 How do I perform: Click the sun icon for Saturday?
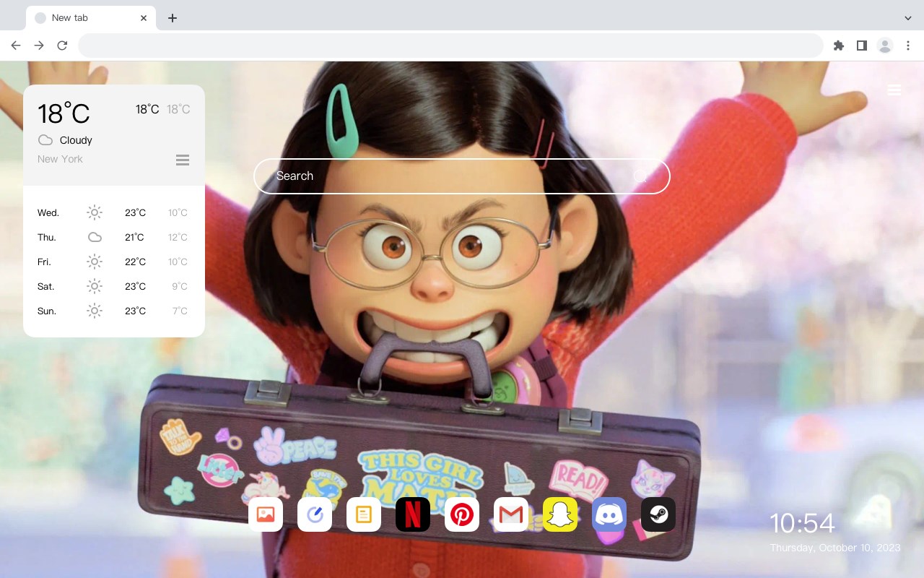pyautogui.click(x=95, y=286)
